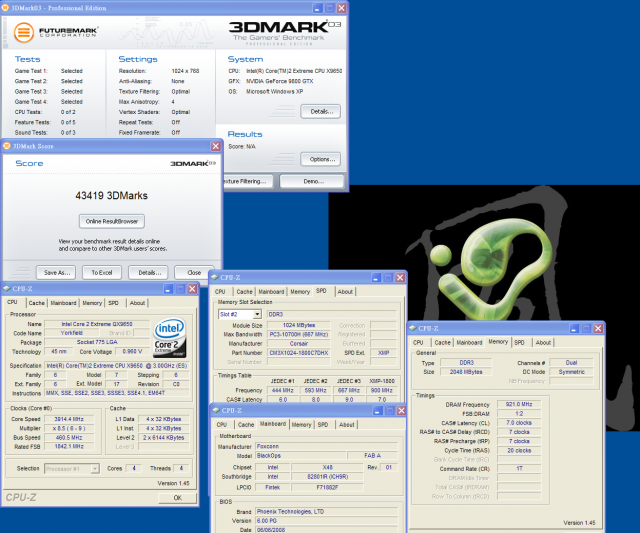This screenshot has width=640, height=533.
Task: Click the CPU-Z Memory window title icon
Action: coord(413,328)
